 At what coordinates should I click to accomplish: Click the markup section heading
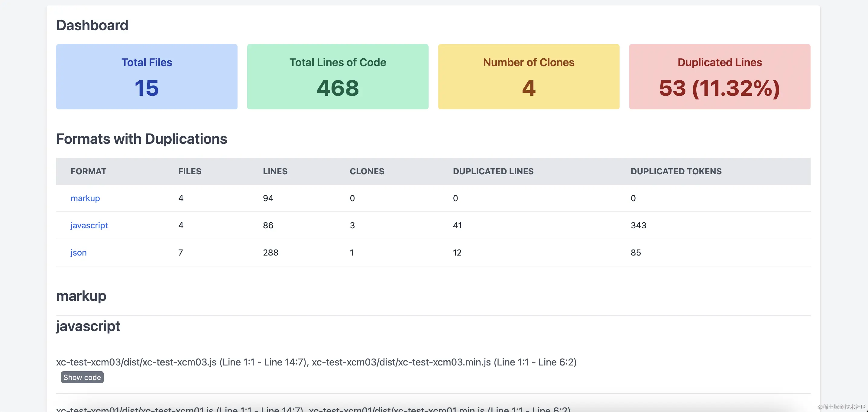pos(81,296)
